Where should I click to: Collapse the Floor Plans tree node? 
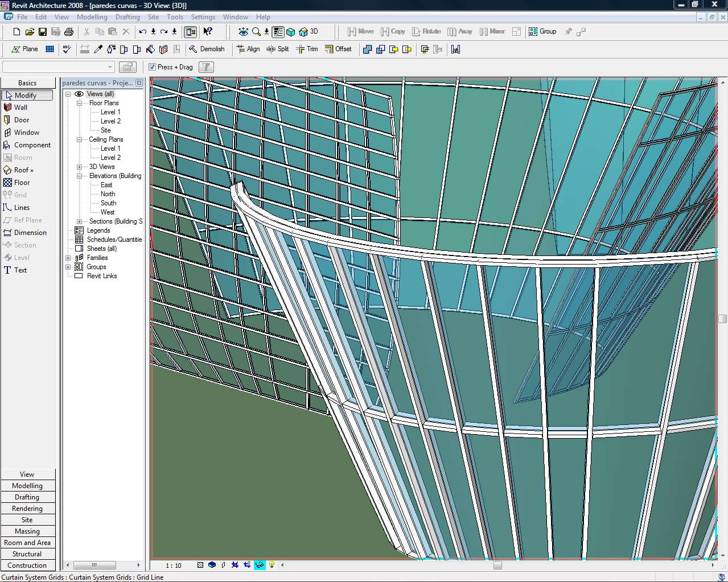tap(80, 103)
